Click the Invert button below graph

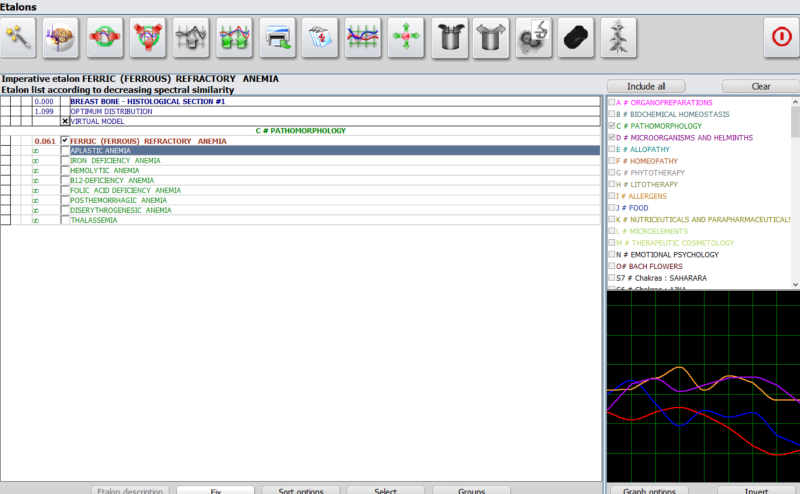click(756, 490)
